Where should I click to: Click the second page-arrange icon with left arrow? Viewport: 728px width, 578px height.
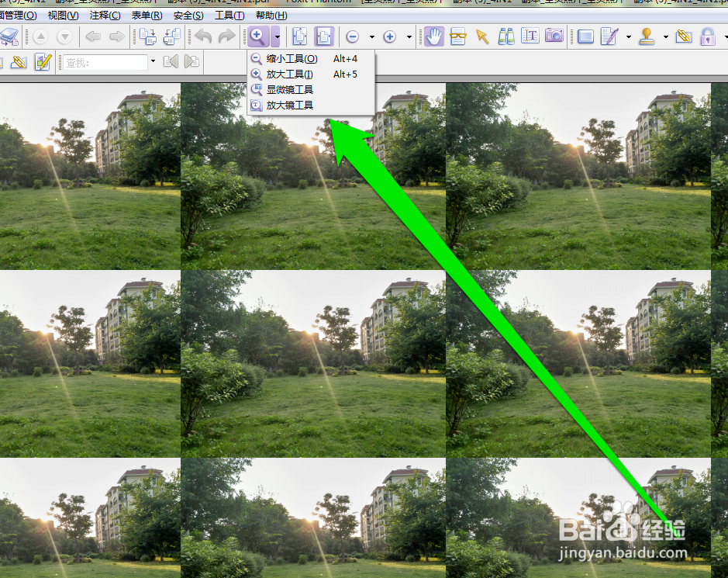(172, 36)
